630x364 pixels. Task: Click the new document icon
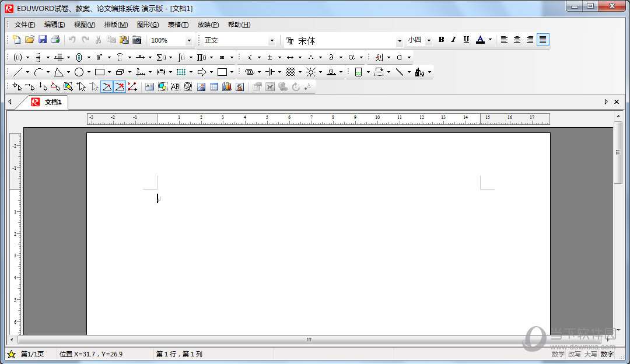(16, 40)
